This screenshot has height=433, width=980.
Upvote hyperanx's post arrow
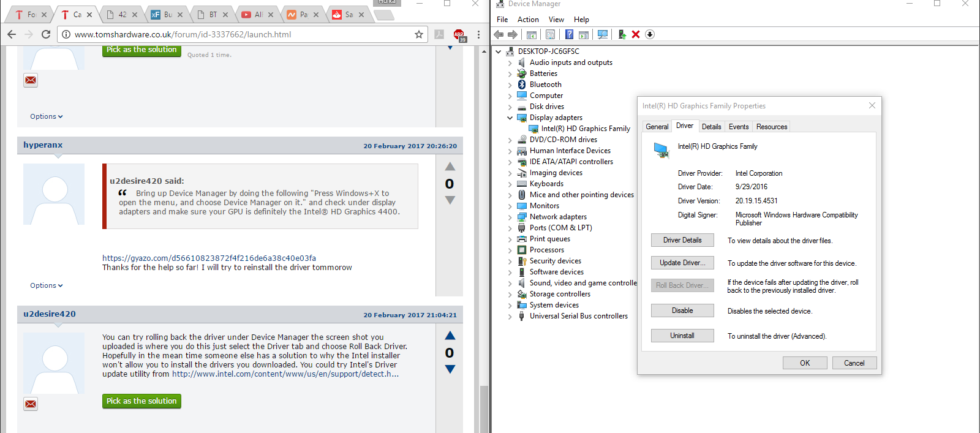coord(450,167)
